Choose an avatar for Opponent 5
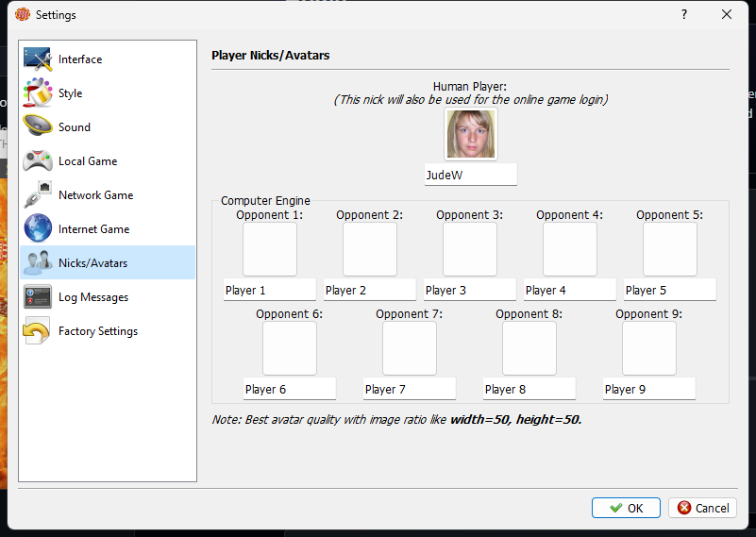The width and height of the screenshot is (756, 537). tap(669, 249)
